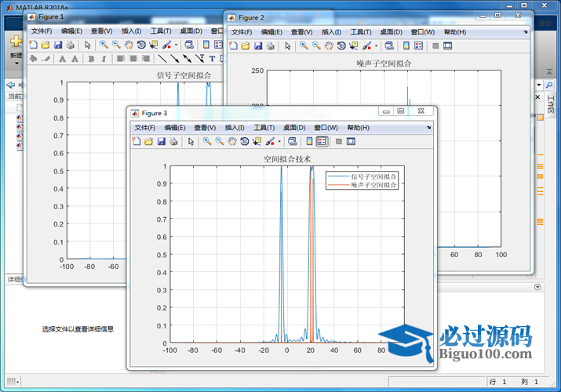This screenshot has width=561, height=392.
Task: Select the Pan hand tool in Figure 3
Action: 232,141
